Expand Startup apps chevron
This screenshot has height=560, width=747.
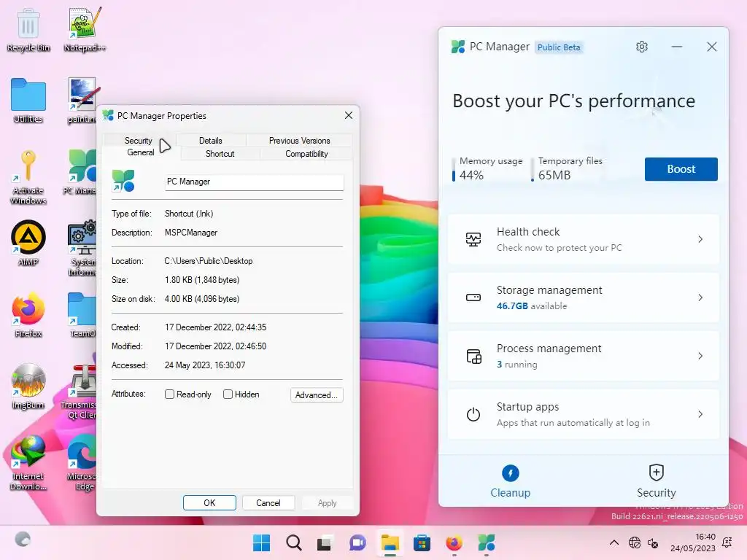(700, 414)
